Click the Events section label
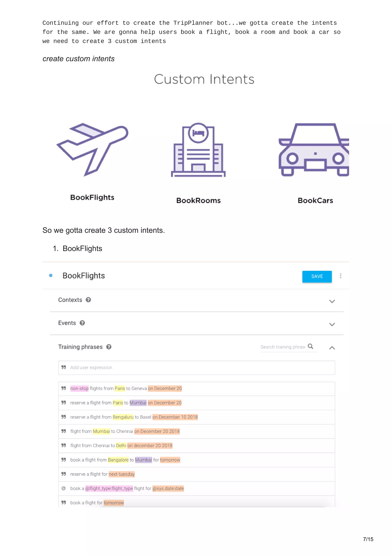The image size is (392, 555). [67, 323]
